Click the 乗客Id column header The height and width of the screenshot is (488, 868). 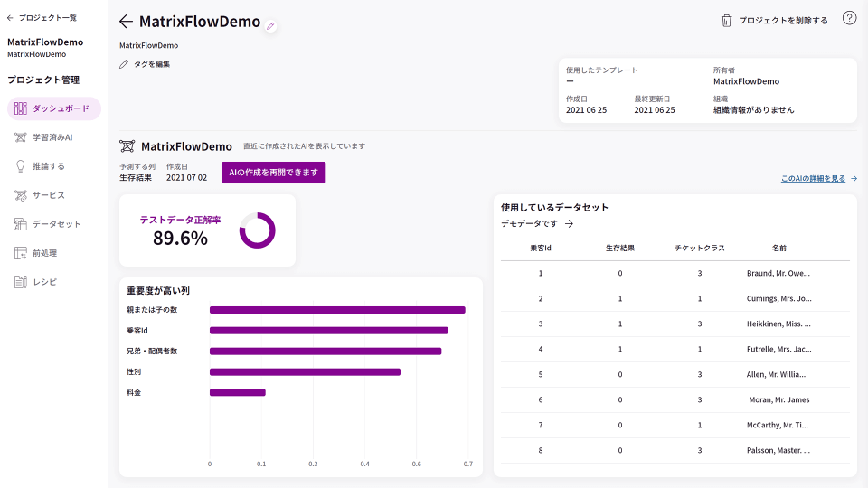pyautogui.click(x=541, y=248)
